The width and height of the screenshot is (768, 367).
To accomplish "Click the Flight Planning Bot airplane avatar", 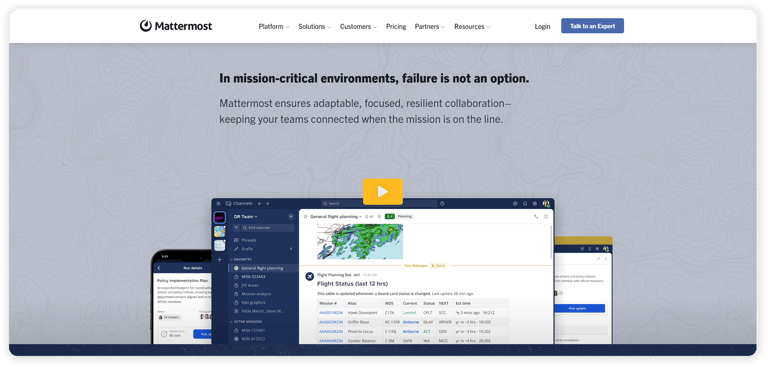I will click(x=309, y=277).
